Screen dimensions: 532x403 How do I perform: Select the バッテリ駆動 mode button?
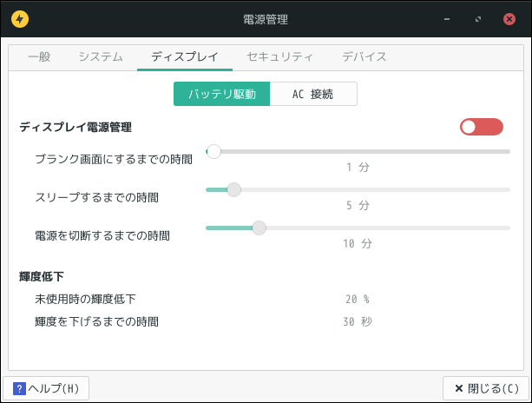(221, 94)
